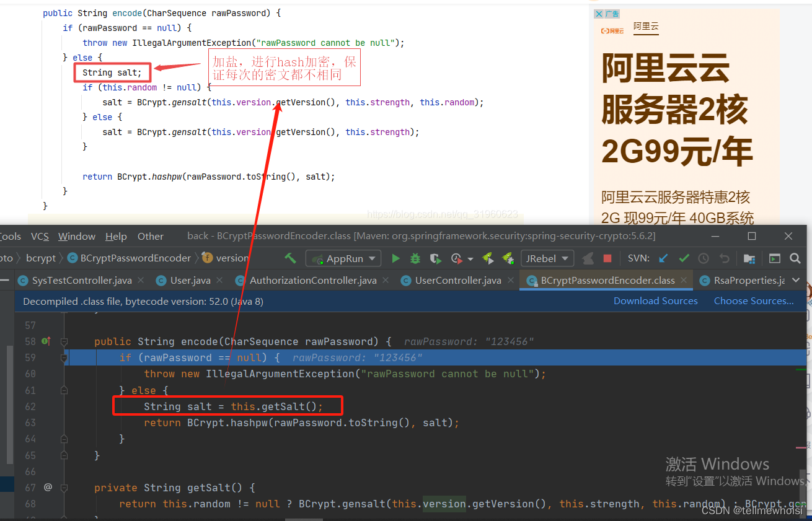Stop the process with the red square

[x=607, y=258]
